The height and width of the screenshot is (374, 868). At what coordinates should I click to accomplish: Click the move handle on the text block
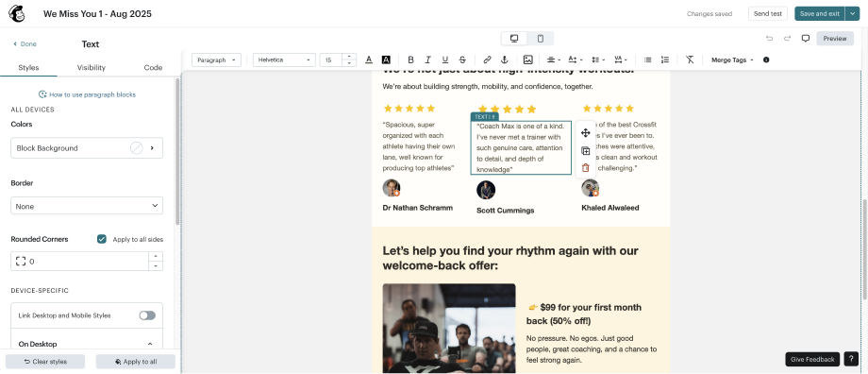586,133
